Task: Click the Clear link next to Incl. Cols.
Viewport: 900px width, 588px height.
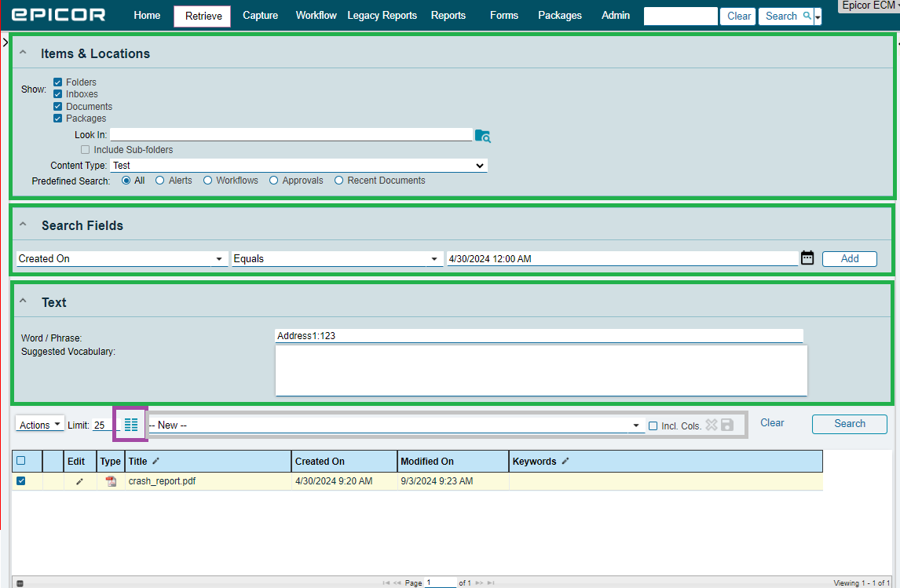Action: pos(772,423)
